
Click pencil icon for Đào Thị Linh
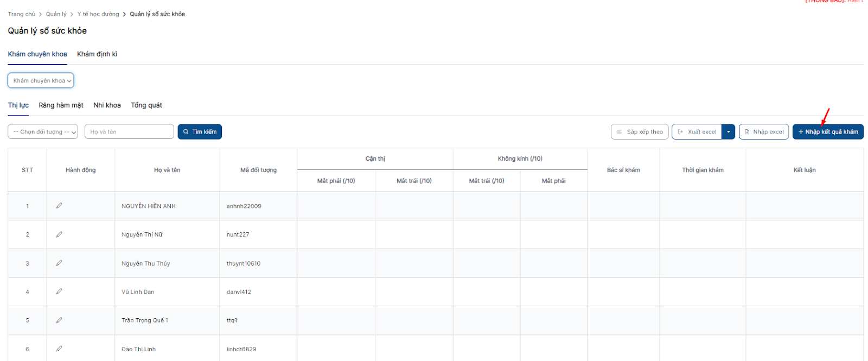[x=59, y=349]
